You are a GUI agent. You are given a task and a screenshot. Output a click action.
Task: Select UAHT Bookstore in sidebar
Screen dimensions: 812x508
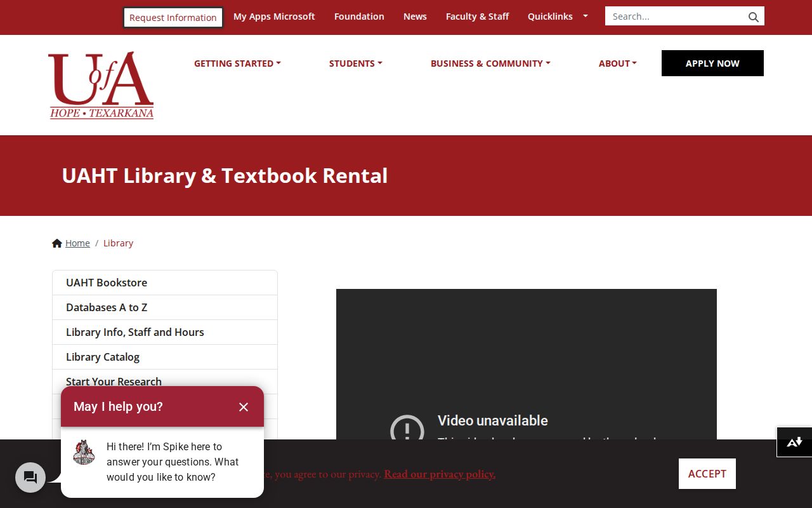coord(165,283)
